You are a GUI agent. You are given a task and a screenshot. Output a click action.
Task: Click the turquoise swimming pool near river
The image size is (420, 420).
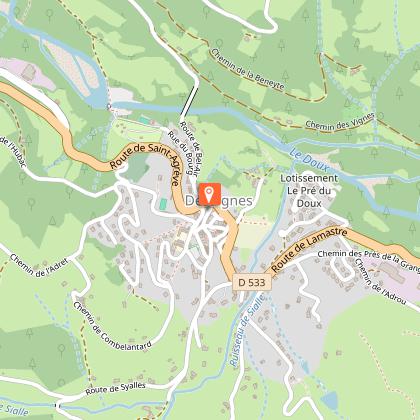pyautogui.click(x=144, y=120)
